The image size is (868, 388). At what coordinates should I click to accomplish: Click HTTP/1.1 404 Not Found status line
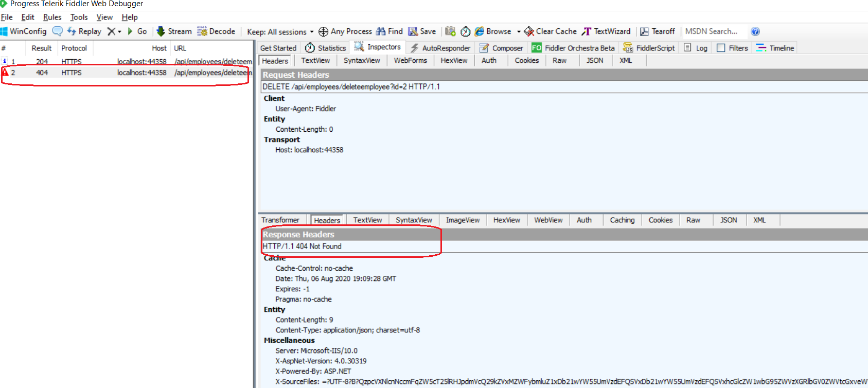pos(302,246)
